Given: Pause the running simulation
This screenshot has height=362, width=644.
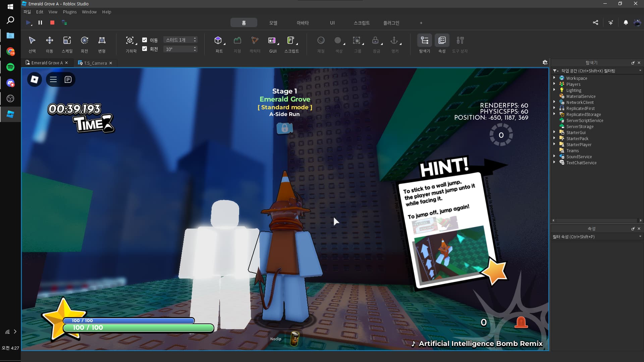Looking at the screenshot, I should coord(40,23).
